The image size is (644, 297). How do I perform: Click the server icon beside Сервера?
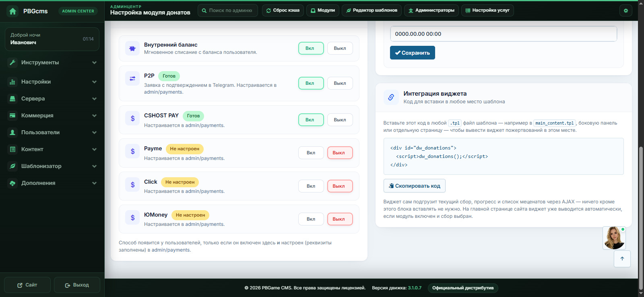click(12, 98)
